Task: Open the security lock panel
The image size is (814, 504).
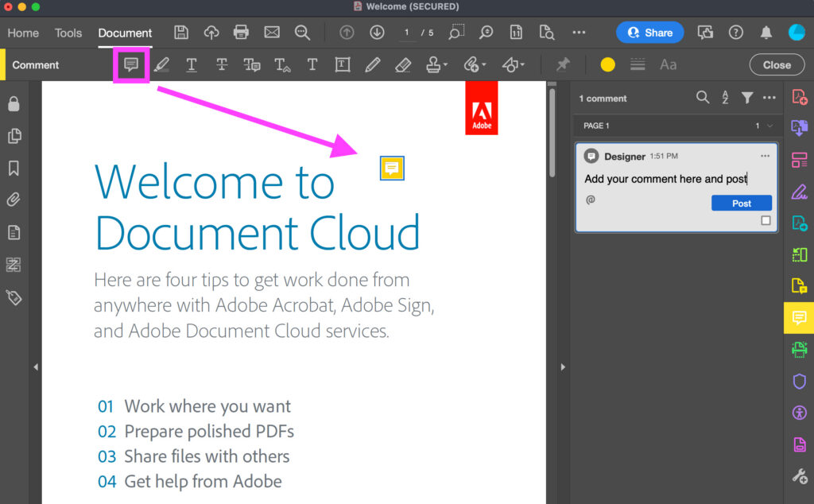Action: (x=14, y=104)
